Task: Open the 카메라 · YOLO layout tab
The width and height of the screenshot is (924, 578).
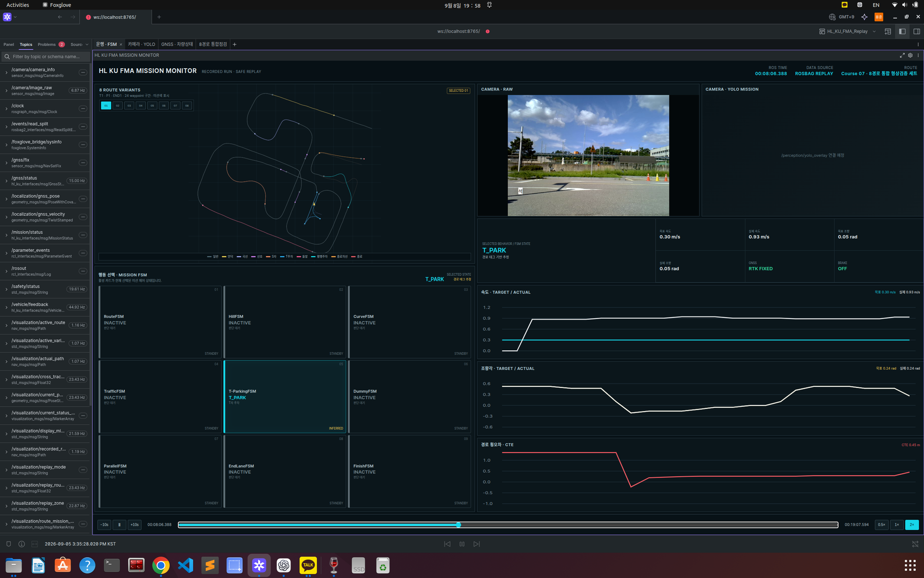Action: click(x=142, y=44)
